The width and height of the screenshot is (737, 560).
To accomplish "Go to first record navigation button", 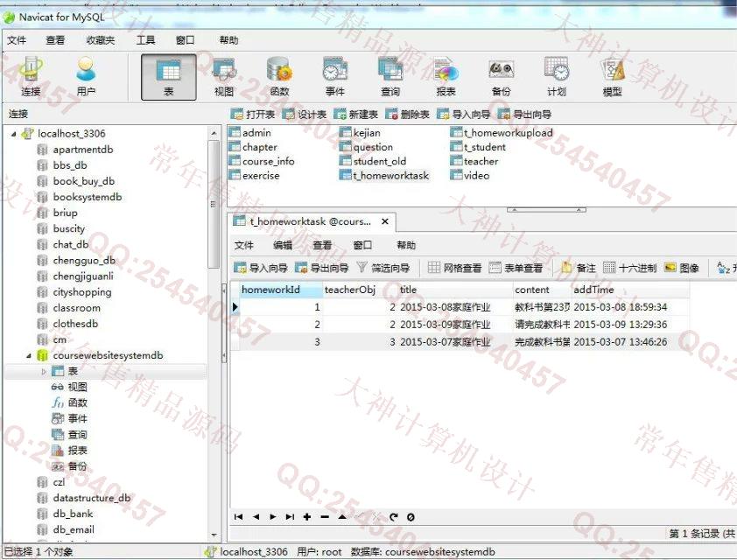I will tap(238, 517).
